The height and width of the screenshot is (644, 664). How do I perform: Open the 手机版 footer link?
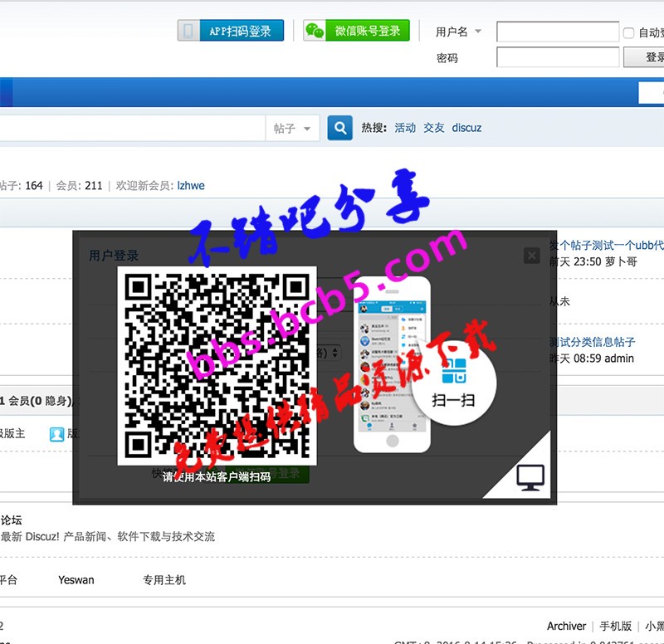pyautogui.click(x=615, y=626)
